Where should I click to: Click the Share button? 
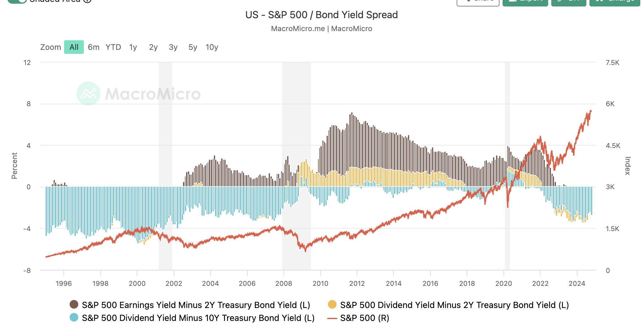[478, 2]
